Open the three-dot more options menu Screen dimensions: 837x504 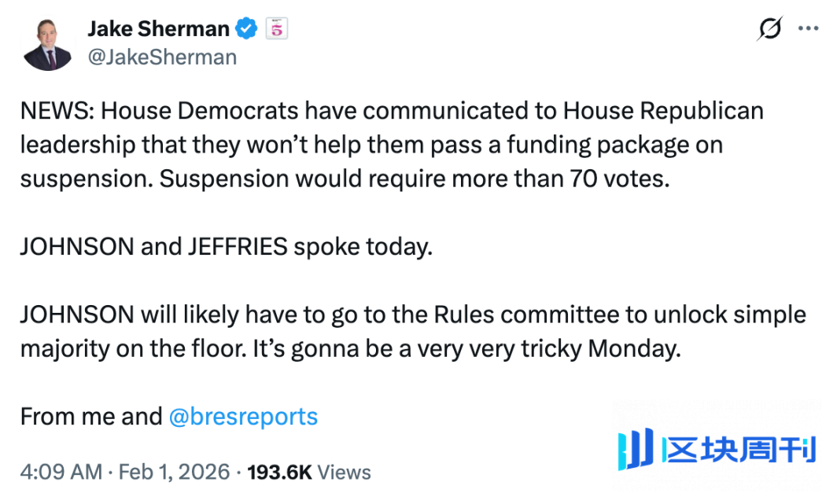808,28
